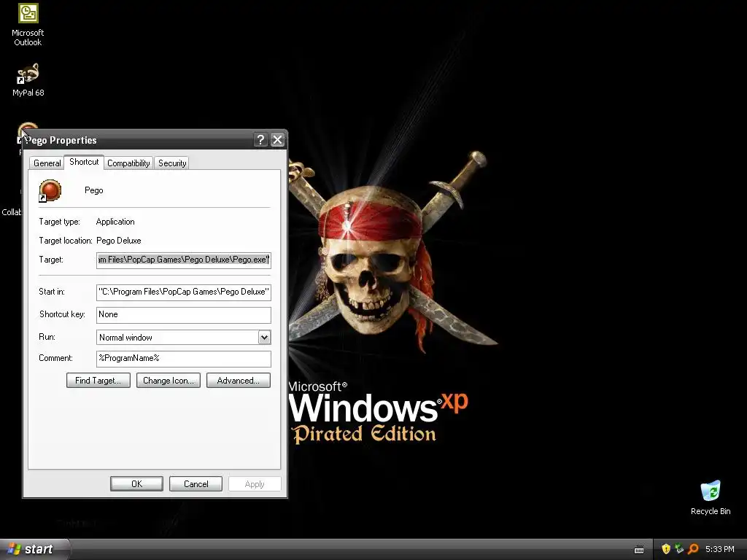Click the help question mark button in the title bar

(260, 139)
